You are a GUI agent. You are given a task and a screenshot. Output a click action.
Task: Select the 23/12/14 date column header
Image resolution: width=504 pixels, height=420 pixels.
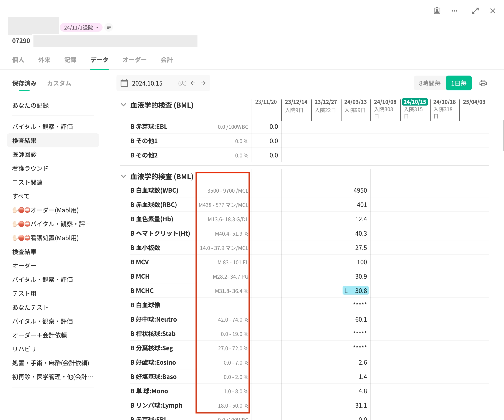pos(296,102)
